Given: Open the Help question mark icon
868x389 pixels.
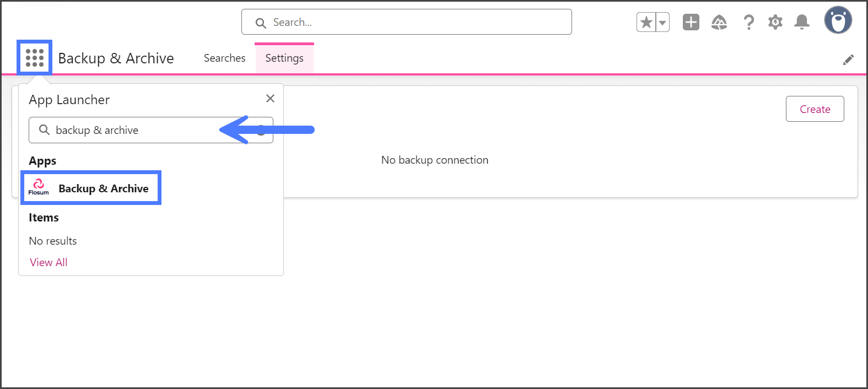Looking at the screenshot, I should pyautogui.click(x=748, y=22).
